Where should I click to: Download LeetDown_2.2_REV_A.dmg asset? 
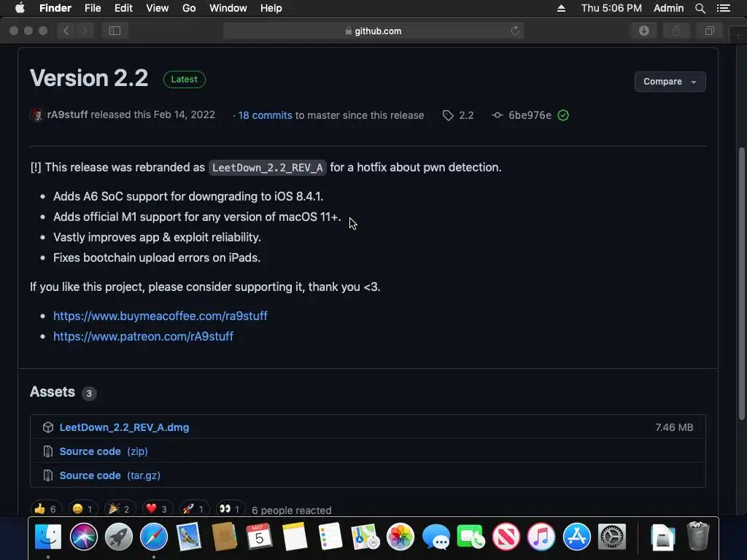[x=124, y=427]
